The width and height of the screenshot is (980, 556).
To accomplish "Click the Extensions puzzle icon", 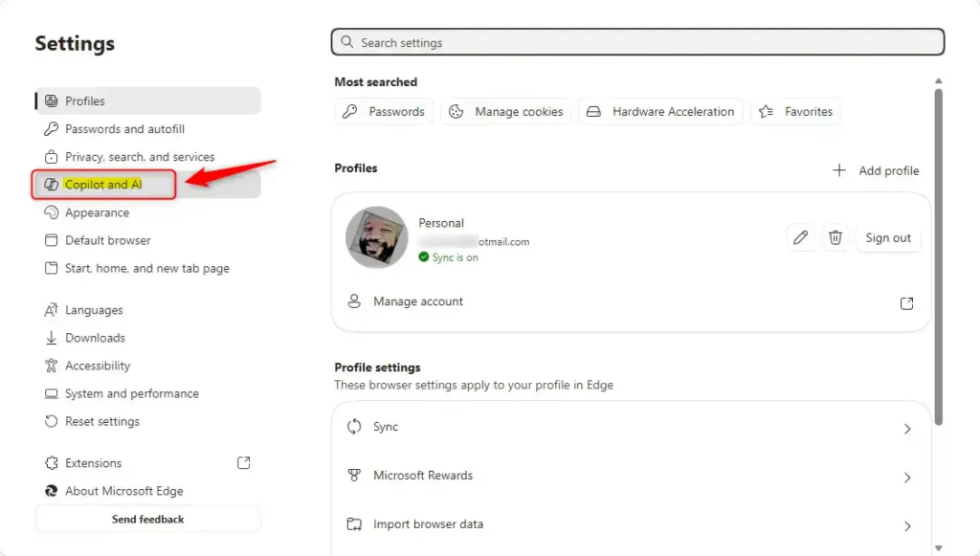I will point(52,463).
